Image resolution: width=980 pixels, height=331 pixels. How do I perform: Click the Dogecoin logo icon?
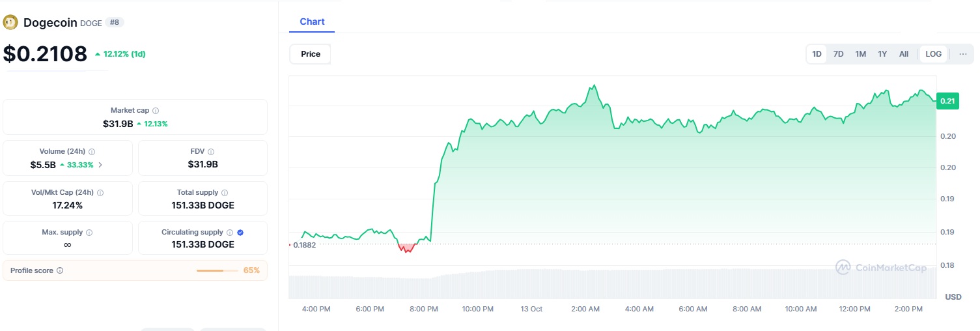[x=10, y=23]
